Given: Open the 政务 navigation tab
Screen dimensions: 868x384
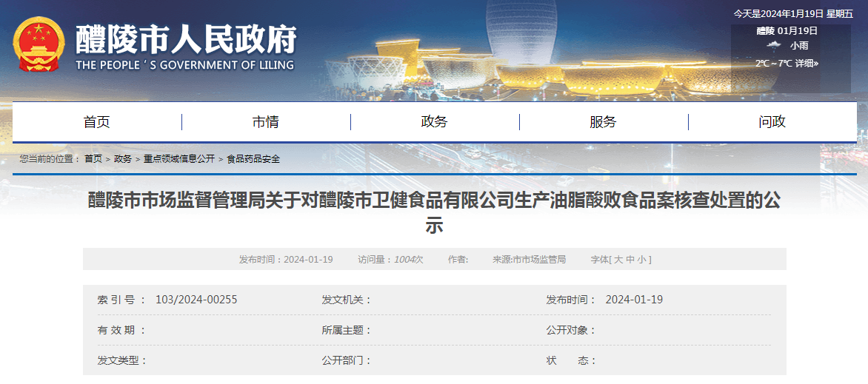Looking at the screenshot, I should [x=435, y=122].
